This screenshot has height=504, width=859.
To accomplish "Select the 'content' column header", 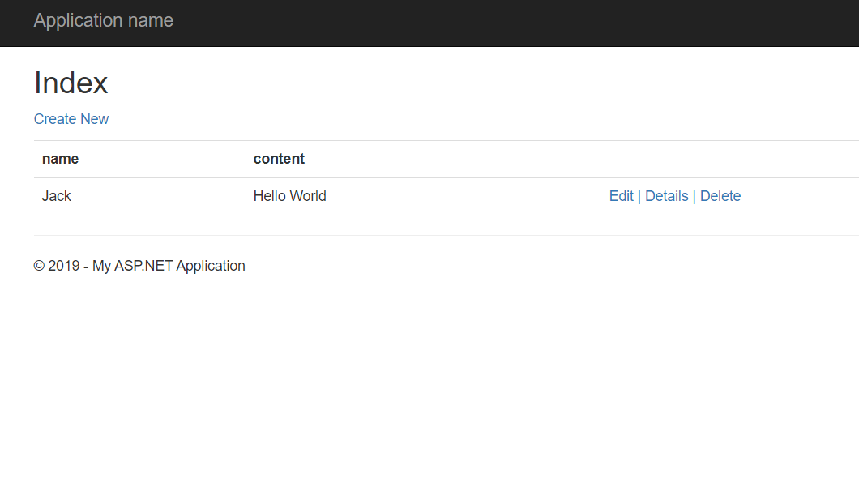I will 279,159.
